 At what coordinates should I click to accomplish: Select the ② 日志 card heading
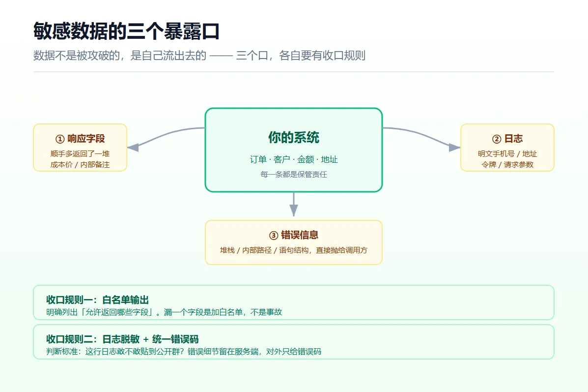pyautogui.click(x=507, y=139)
